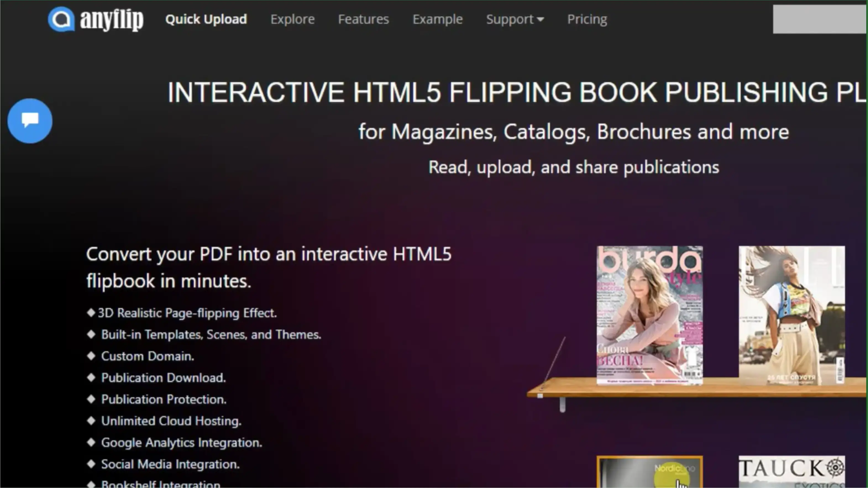Click the 'Publication Protection.' feature text
Viewport: 868px width, 488px height.
click(x=164, y=399)
